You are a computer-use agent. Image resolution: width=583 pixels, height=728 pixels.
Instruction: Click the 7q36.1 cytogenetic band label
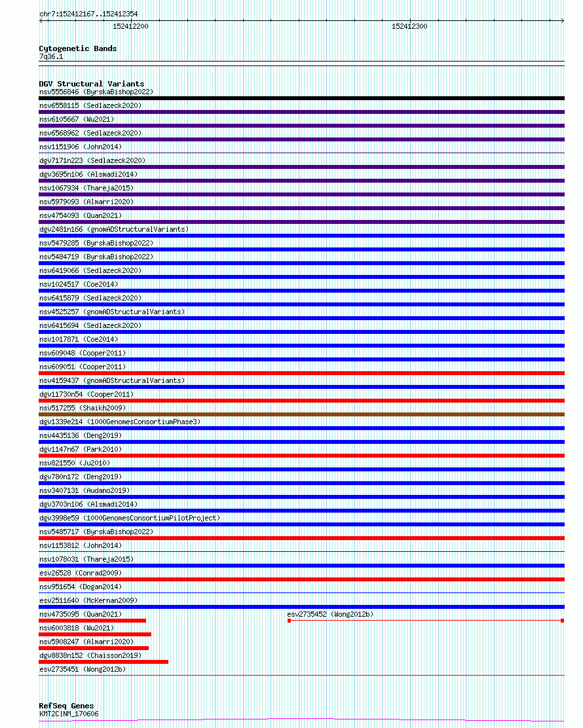pos(51,57)
